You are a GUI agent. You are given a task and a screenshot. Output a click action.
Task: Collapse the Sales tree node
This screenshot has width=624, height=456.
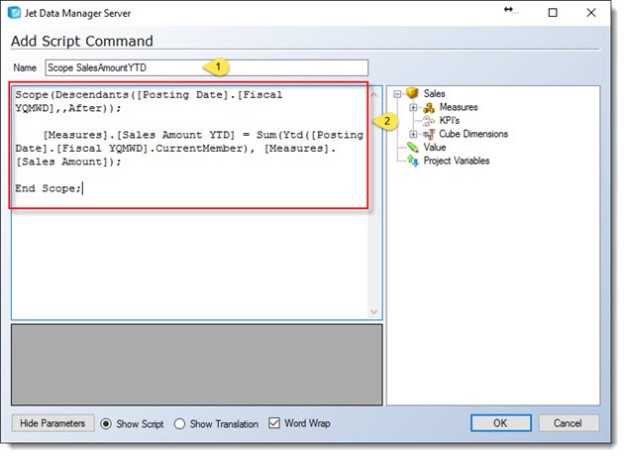click(x=397, y=94)
